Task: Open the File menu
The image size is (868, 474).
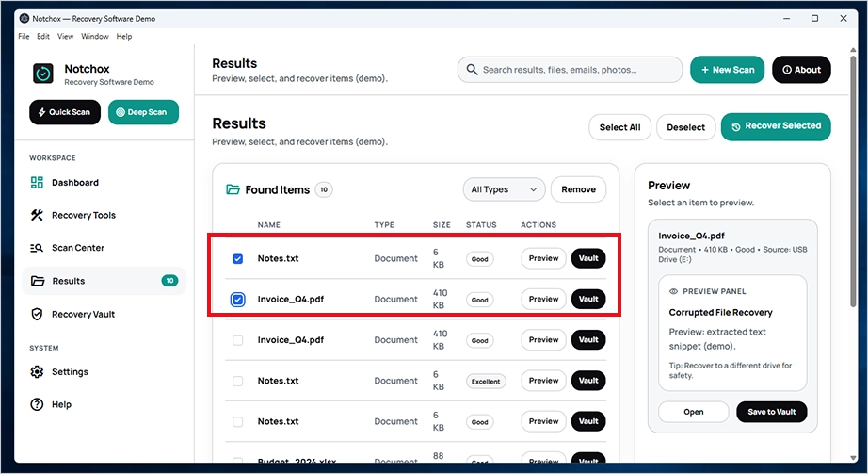Action: point(24,36)
